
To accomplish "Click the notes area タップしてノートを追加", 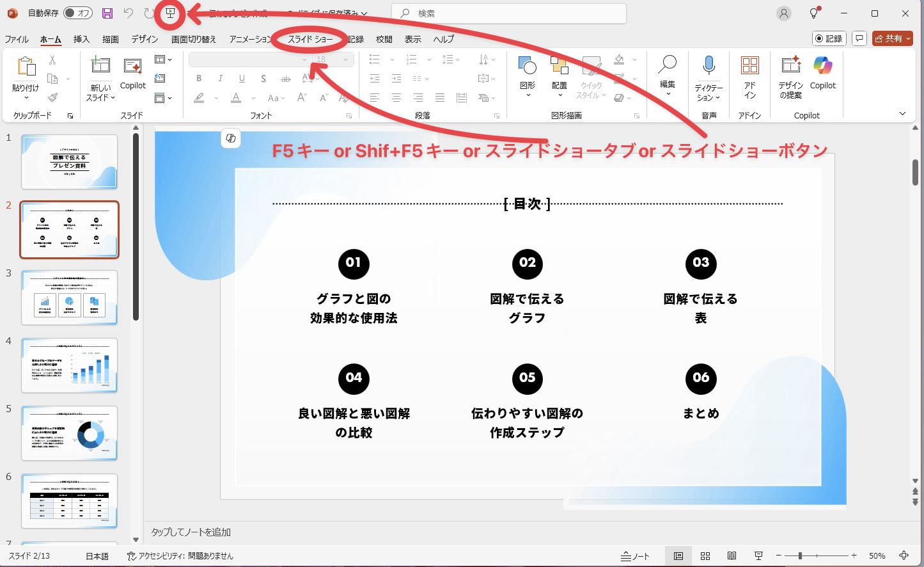I will [x=191, y=532].
